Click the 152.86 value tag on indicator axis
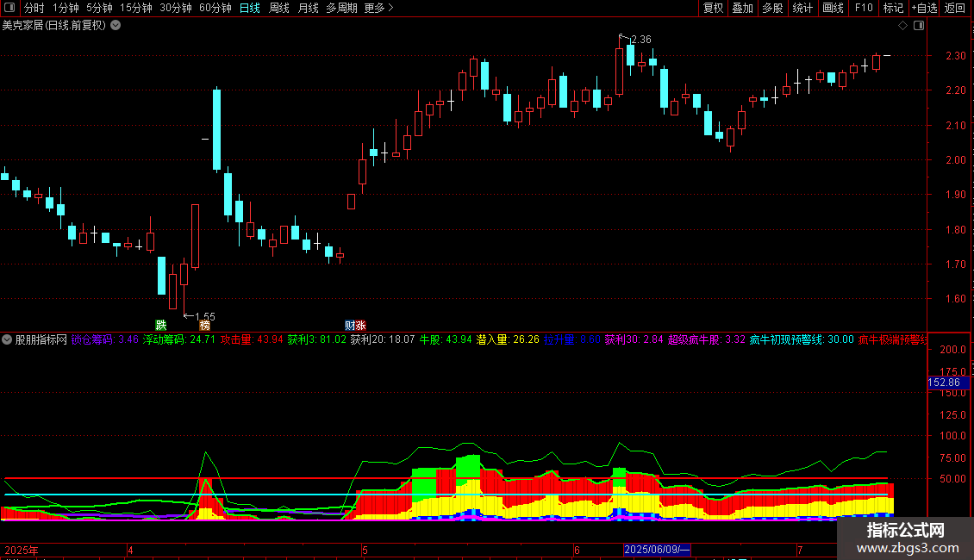The image size is (974, 560). click(948, 383)
